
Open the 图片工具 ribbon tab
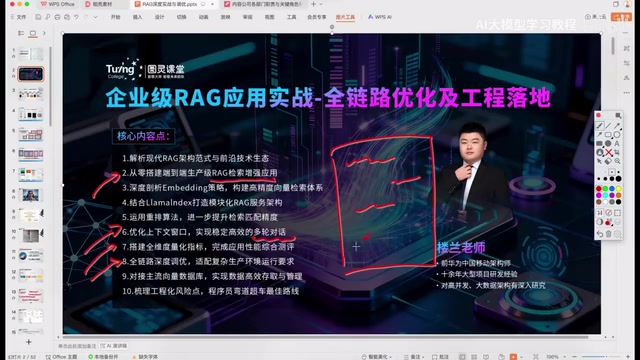pos(345,17)
